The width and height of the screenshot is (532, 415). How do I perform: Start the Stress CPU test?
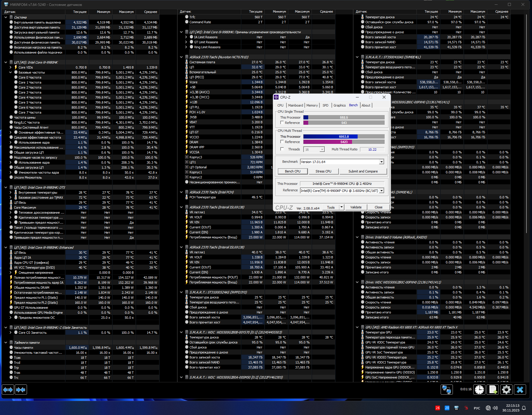click(x=323, y=171)
